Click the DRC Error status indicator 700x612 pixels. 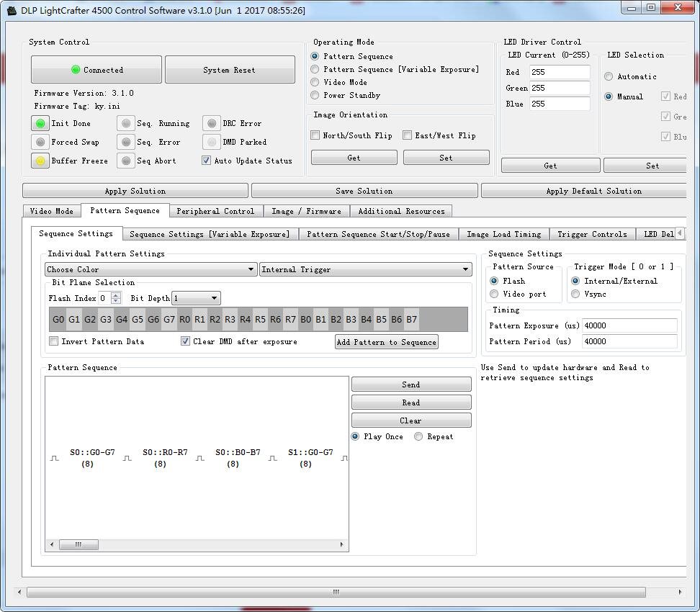coord(212,123)
